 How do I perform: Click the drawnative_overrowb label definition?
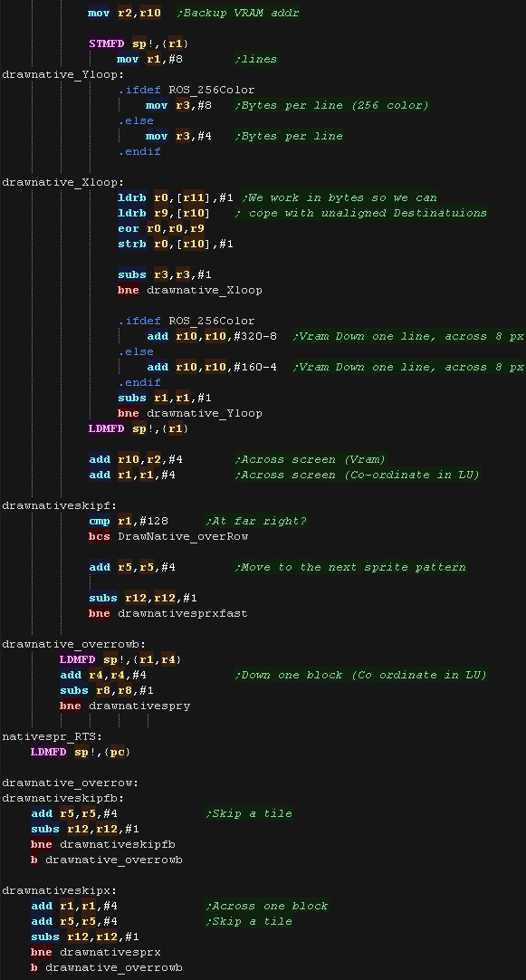coord(73,644)
